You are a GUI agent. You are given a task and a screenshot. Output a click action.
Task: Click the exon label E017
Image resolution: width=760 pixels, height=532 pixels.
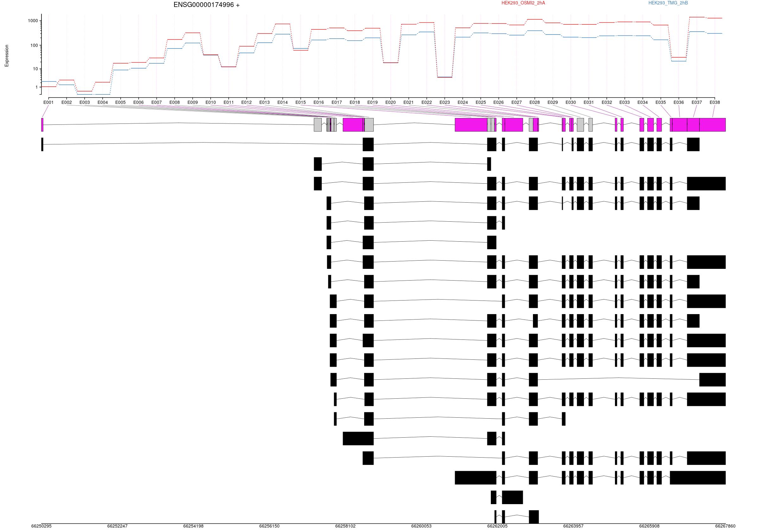[337, 102]
